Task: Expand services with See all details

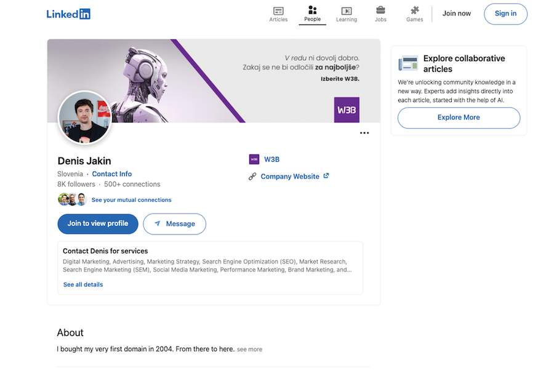Action: [x=83, y=284]
